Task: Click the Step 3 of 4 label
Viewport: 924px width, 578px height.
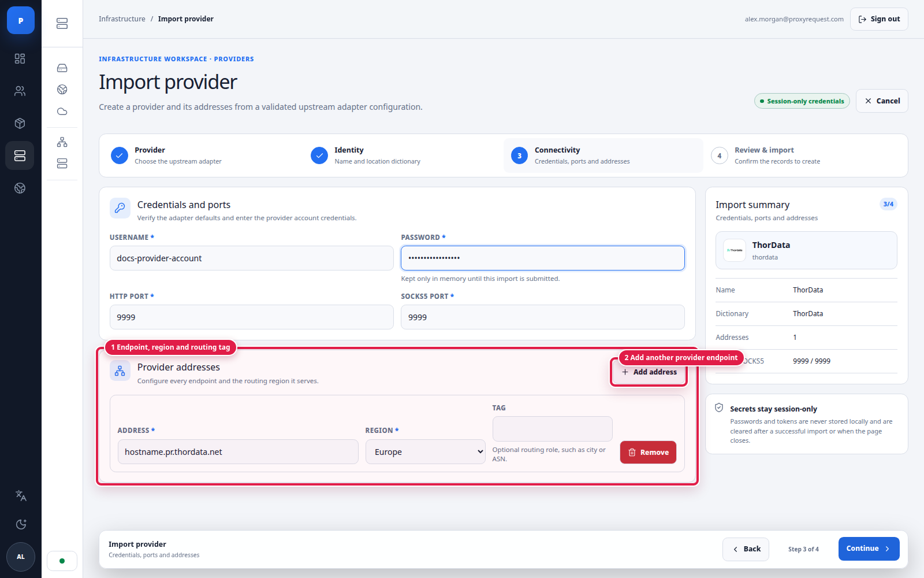Action: click(803, 550)
